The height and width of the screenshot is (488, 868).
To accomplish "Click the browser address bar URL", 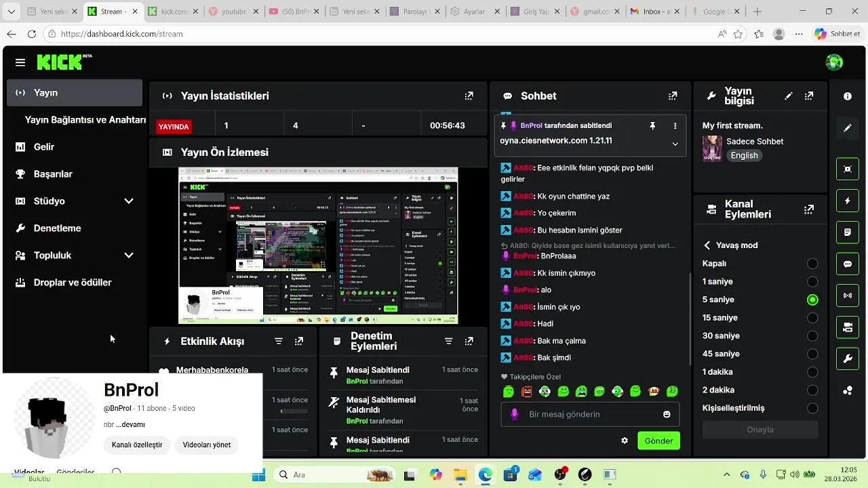I will coord(122,34).
